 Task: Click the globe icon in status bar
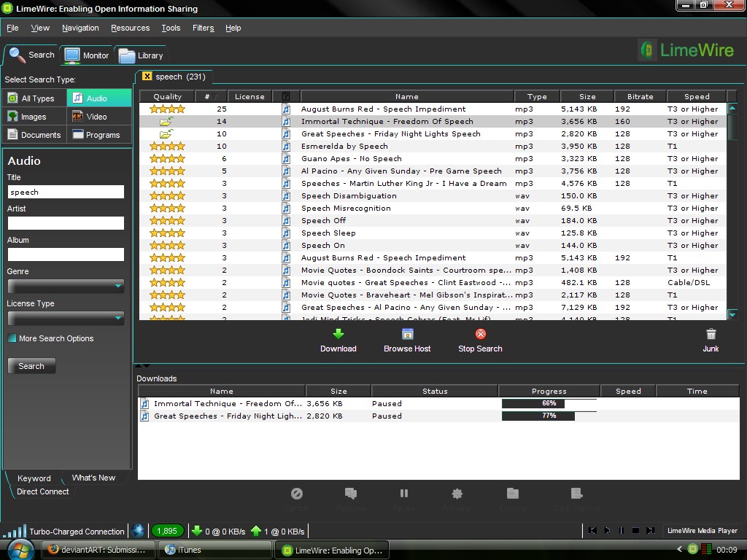pos(138,531)
